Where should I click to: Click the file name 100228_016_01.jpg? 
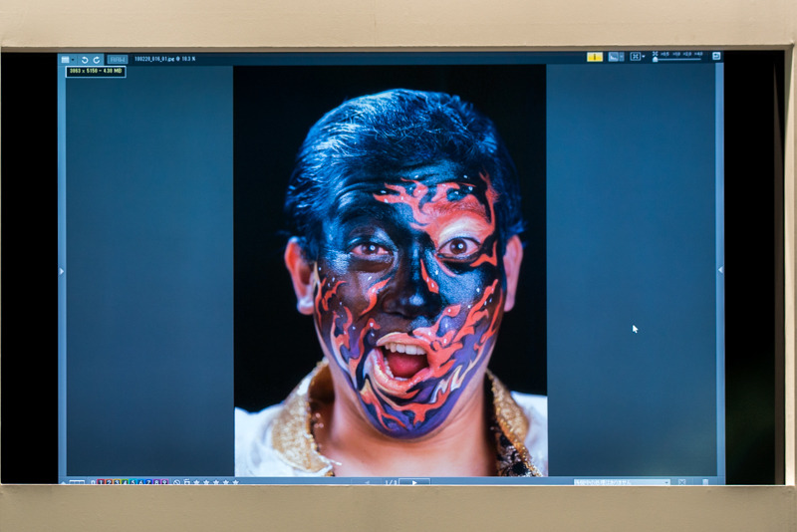coord(154,59)
